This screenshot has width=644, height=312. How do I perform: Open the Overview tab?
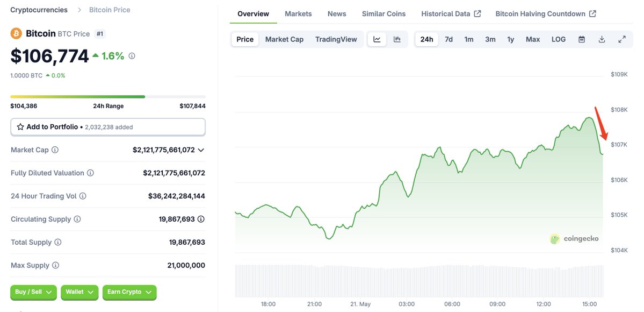[254, 13]
